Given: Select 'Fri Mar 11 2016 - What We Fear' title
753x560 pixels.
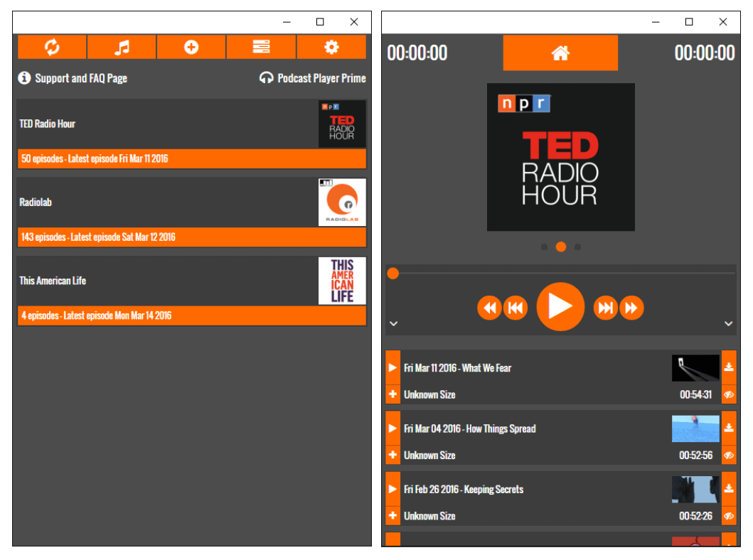Looking at the screenshot, I should [x=457, y=368].
